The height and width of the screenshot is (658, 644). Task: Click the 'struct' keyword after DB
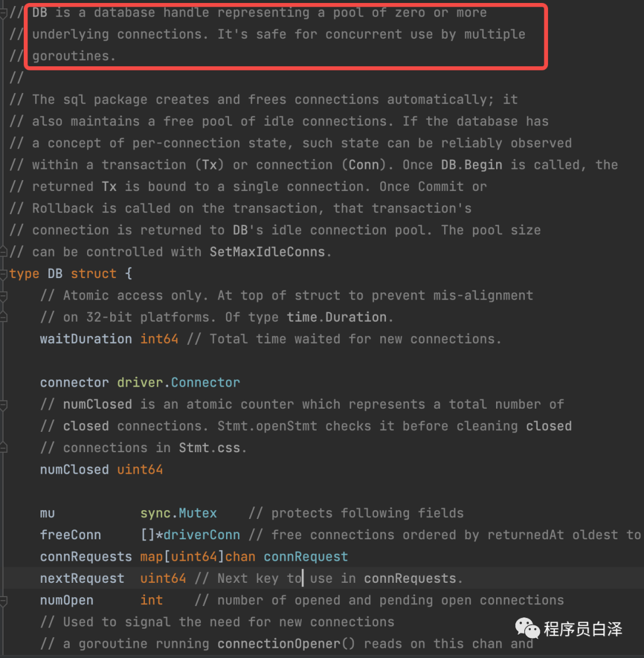[x=94, y=274]
